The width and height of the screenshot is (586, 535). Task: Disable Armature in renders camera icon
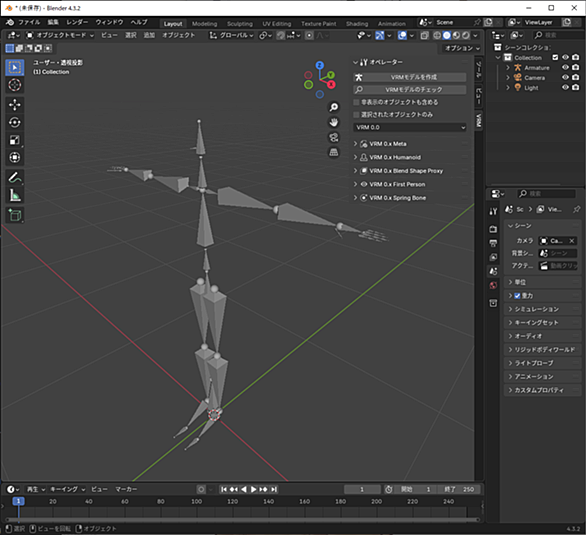[x=576, y=67]
